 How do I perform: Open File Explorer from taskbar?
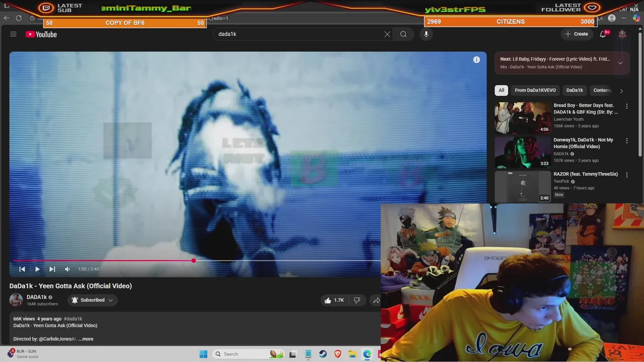coord(353,354)
